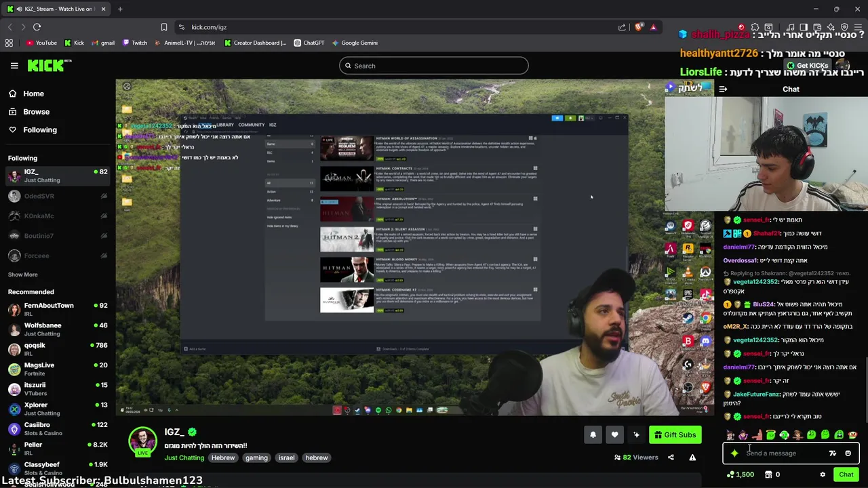The width and height of the screenshot is (868, 488).
Task: Open the Creator Dashboard bookmark
Action: [255, 43]
